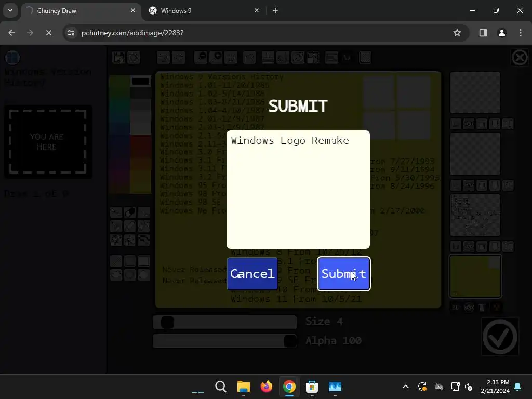Click the zoom out magnifier icon

click(201, 58)
